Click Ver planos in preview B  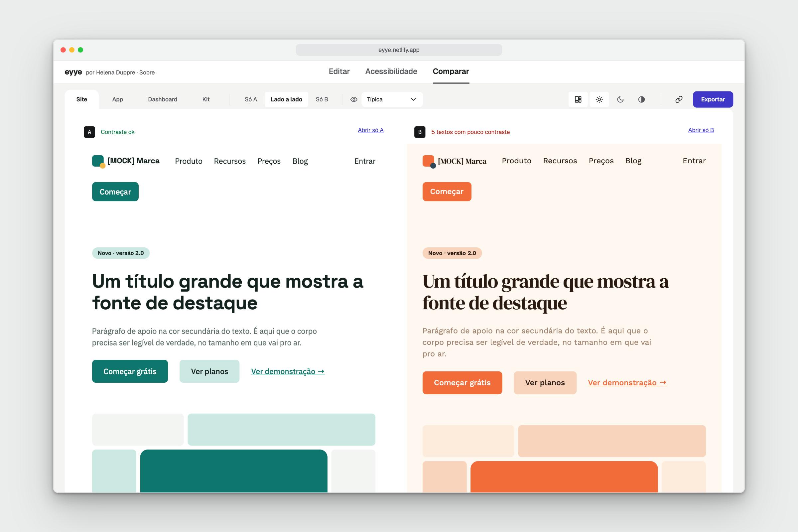(545, 383)
